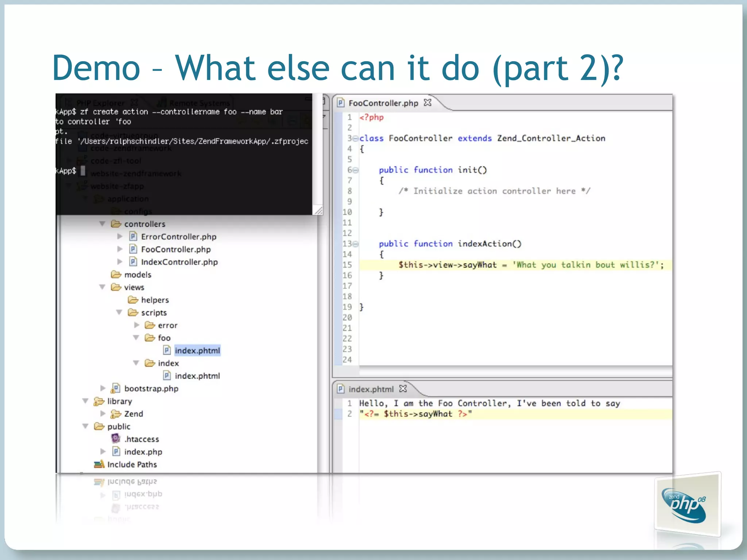Click 'class FooController extends' declaration line

482,138
